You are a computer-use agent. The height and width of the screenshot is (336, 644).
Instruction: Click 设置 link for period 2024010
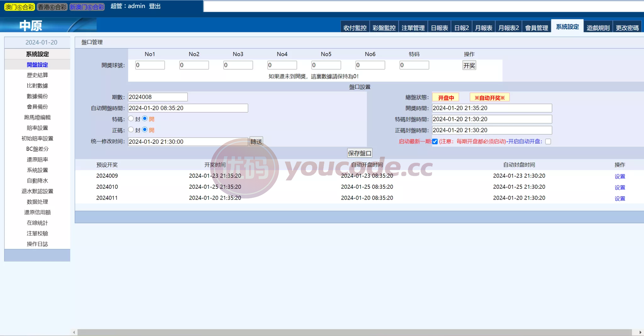tap(620, 187)
